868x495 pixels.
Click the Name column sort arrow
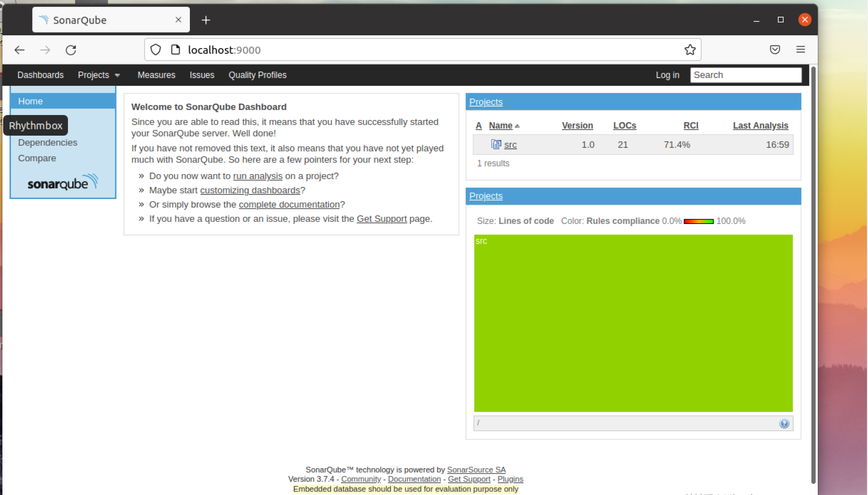[x=517, y=126]
